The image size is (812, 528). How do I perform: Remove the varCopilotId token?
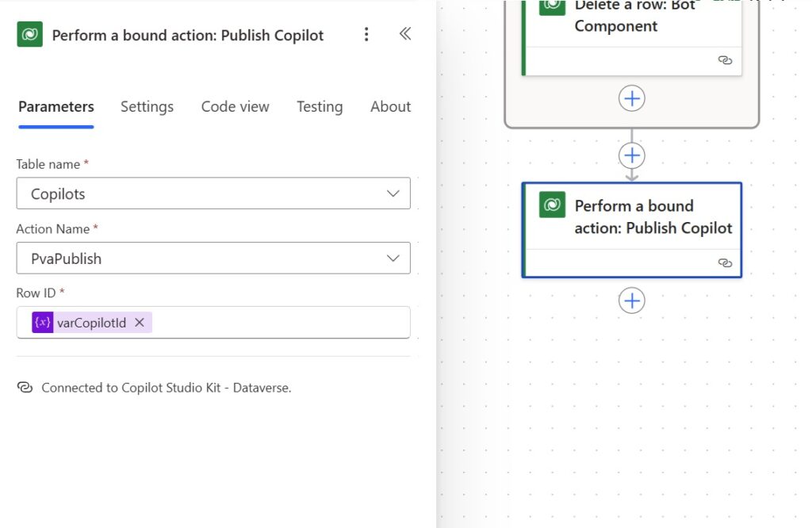(x=140, y=323)
